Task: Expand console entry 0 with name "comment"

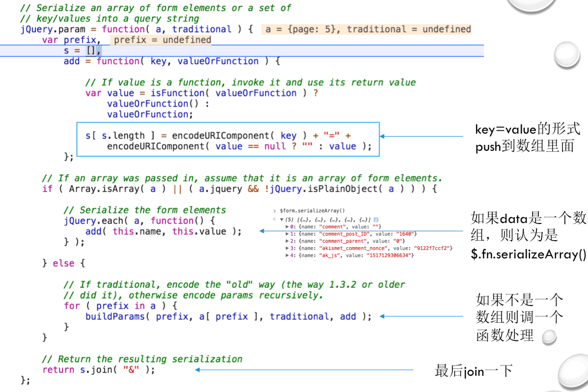Action: pyautogui.click(x=287, y=227)
